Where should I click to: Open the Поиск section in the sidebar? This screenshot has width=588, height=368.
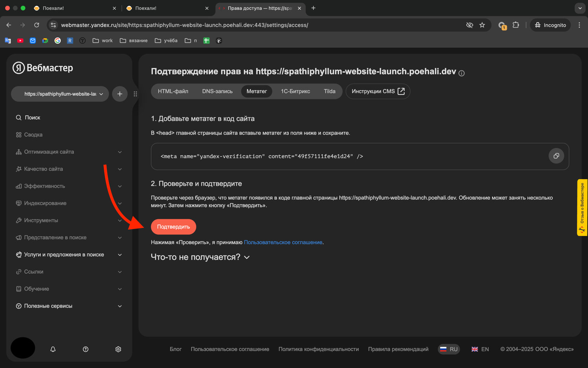point(32,117)
